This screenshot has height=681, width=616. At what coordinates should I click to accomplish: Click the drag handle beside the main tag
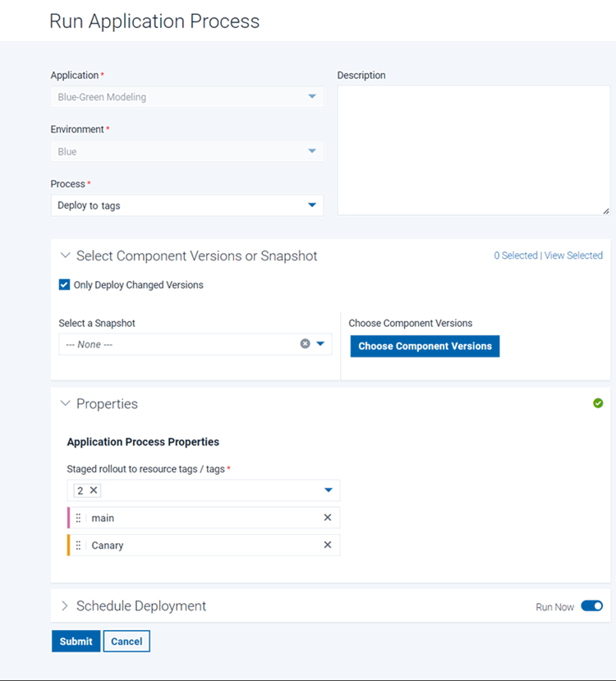click(79, 518)
